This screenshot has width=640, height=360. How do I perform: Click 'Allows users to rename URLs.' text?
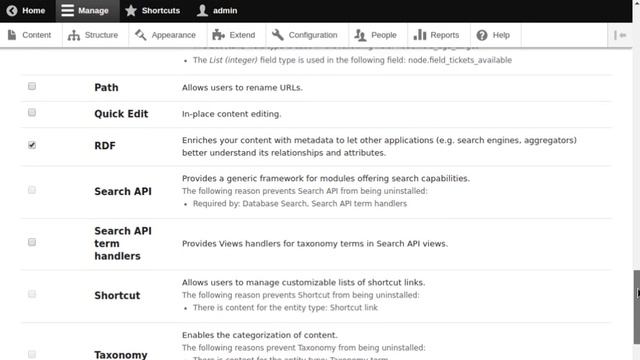(242, 88)
